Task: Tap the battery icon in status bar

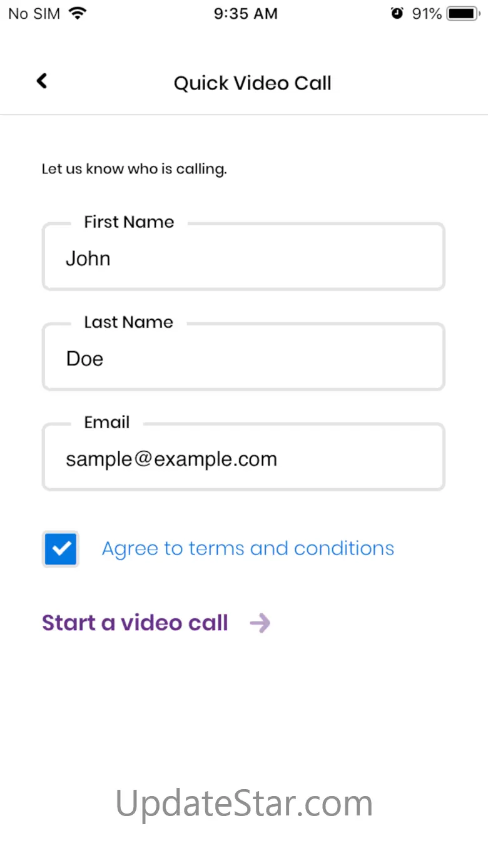Action: 464,13
